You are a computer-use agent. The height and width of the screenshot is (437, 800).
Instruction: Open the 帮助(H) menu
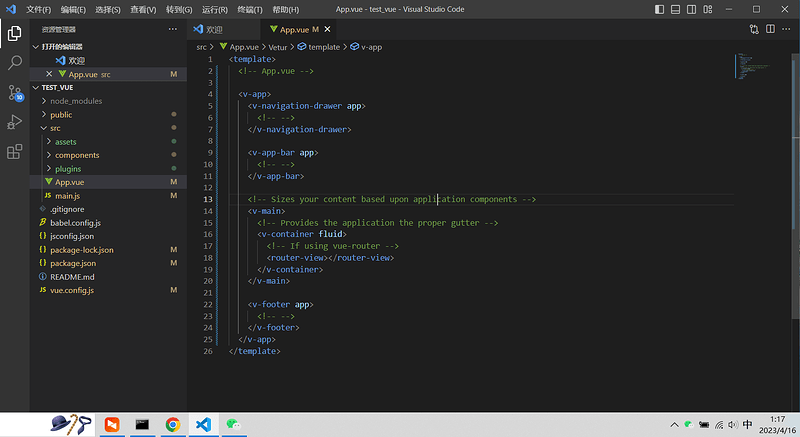coord(286,9)
